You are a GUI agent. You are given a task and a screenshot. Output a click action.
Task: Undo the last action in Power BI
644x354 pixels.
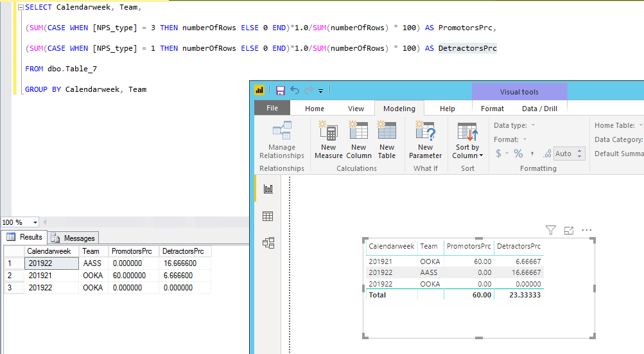point(295,90)
